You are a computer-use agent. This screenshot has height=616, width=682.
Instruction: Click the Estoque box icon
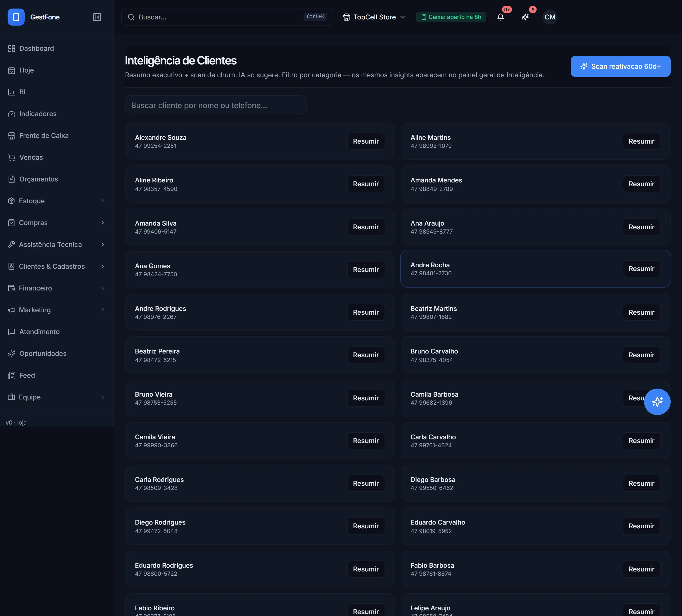[x=12, y=201]
